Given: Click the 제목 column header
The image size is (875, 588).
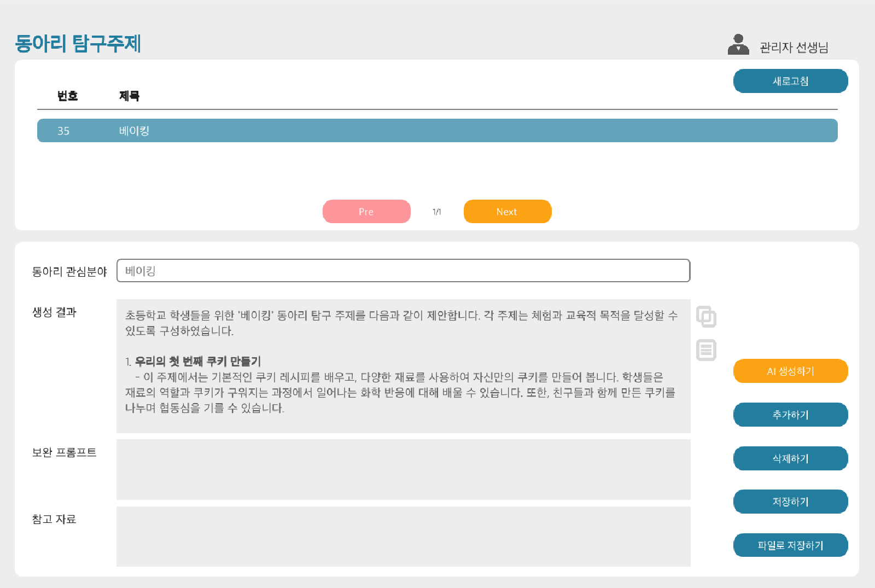Looking at the screenshot, I should [129, 96].
